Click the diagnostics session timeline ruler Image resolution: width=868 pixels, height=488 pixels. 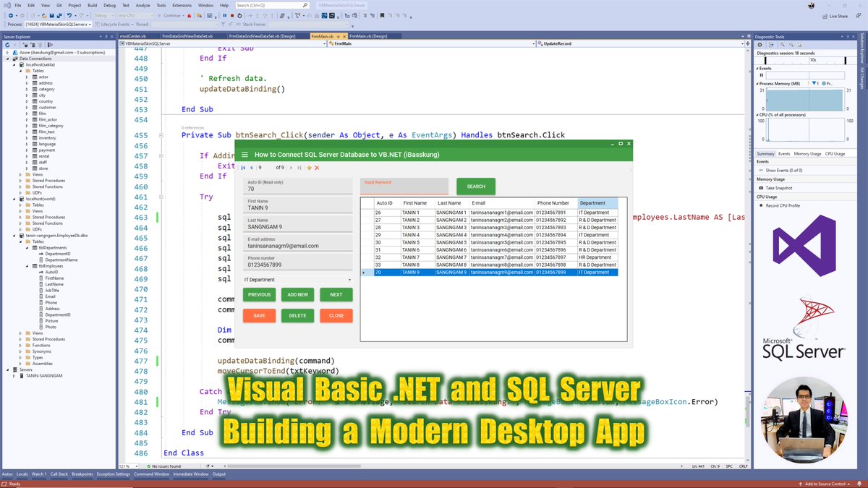805,60
